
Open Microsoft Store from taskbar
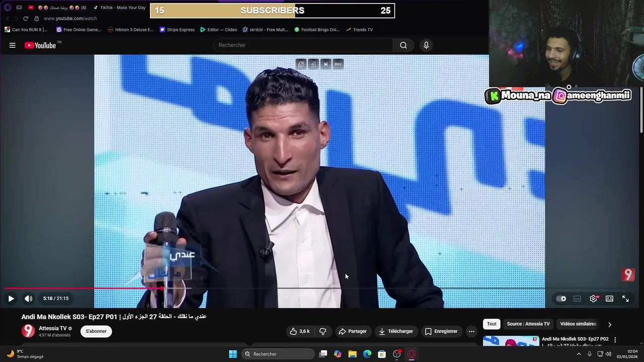point(382,354)
